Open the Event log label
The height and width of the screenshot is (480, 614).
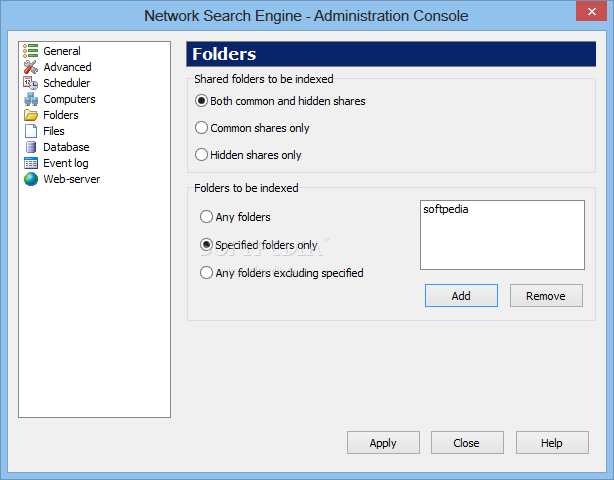(x=66, y=163)
